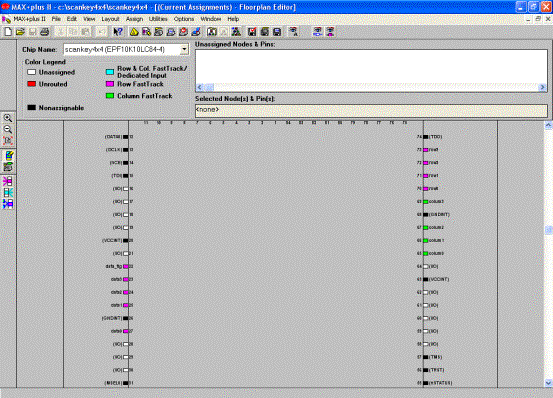Screen dimensions: 553x398
Task: Select the zoom out magnifier tool
Action: click(x=8, y=129)
